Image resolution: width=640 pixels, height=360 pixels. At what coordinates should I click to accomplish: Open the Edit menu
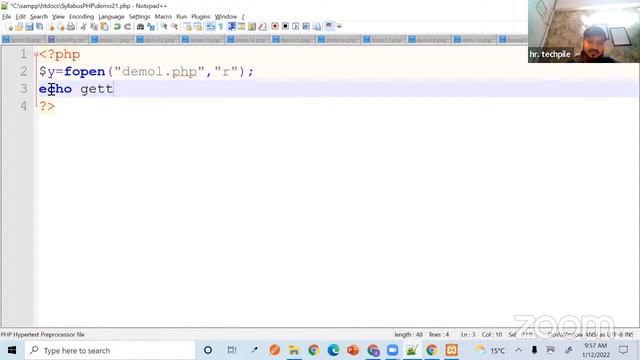(x=20, y=17)
